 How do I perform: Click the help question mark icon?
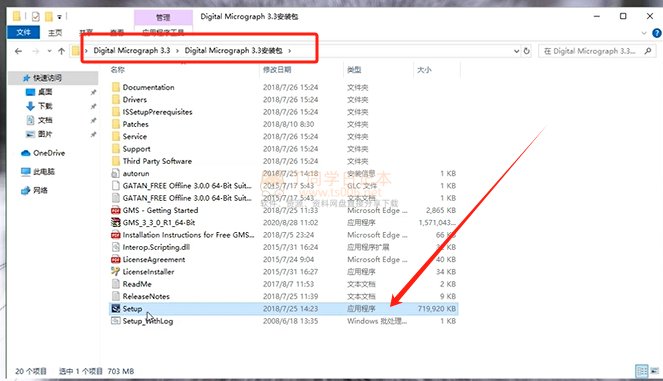coord(657,33)
